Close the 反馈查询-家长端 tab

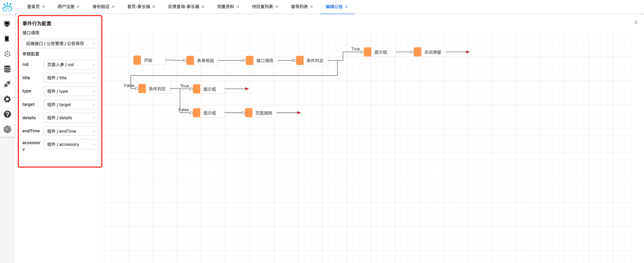203,7
